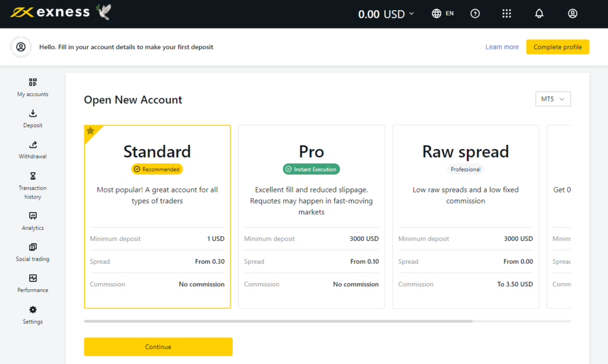Click the profile avatar beside Hello message
Viewport: 608px width, 364px height.
click(x=21, y=47)
